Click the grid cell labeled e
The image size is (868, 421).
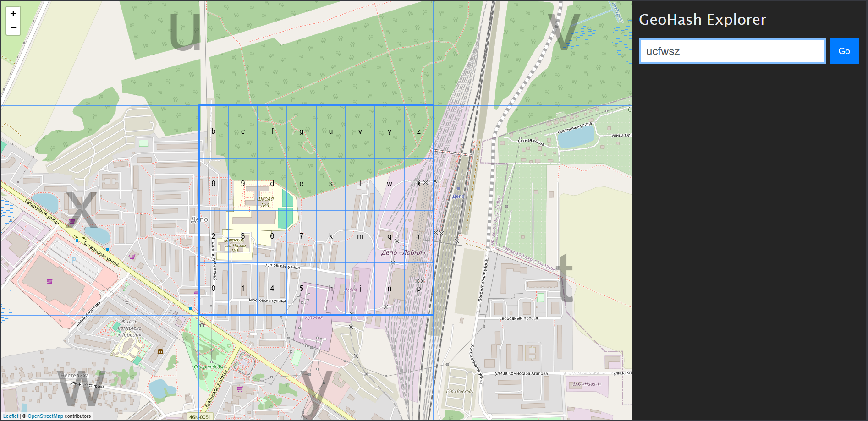(x=302, y=184)
